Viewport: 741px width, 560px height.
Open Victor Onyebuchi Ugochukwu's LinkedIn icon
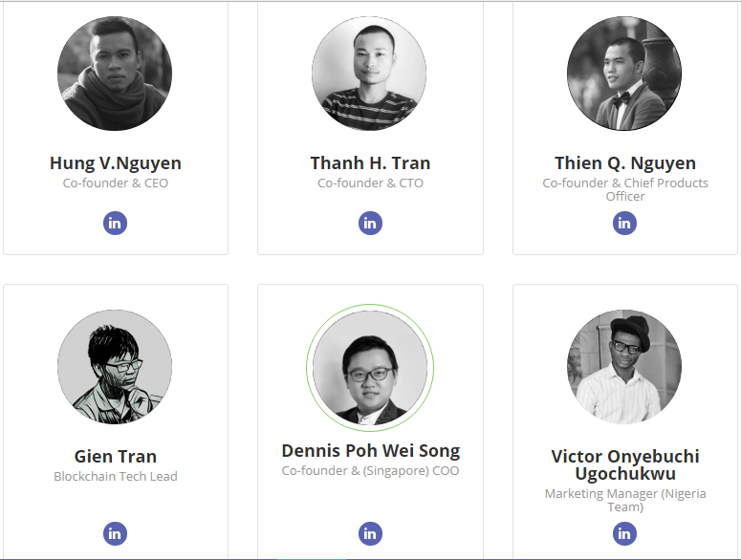pos(624,534)
